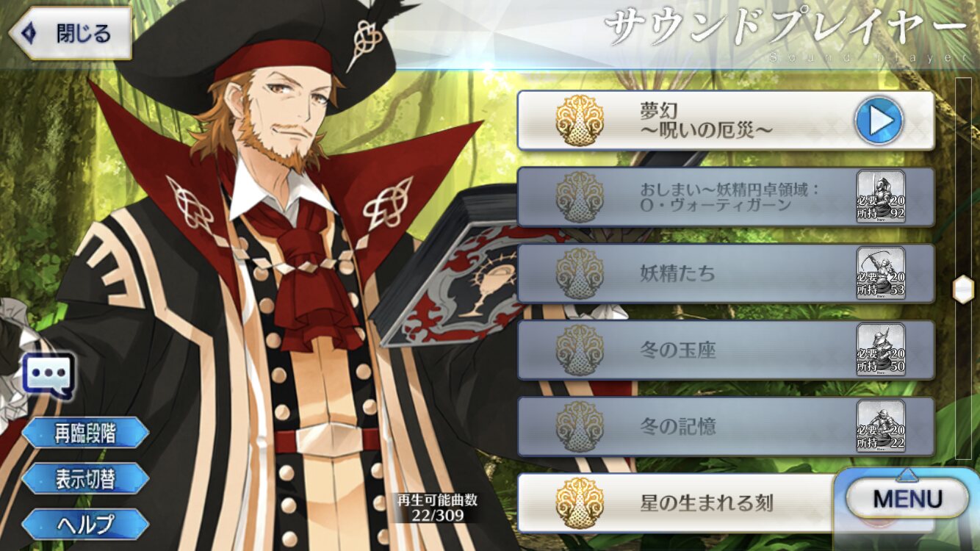Tap the item cost icon for 冬の玉座

coord(881,350)
